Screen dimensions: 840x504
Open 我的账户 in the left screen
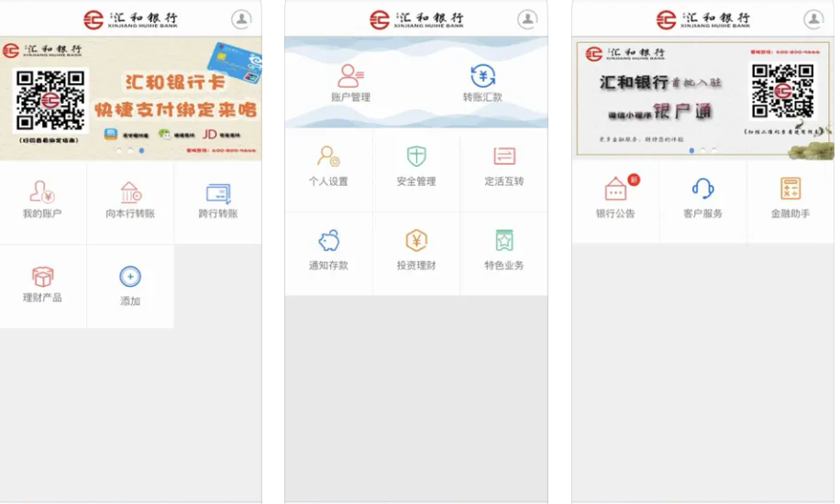tap(42, 201)
